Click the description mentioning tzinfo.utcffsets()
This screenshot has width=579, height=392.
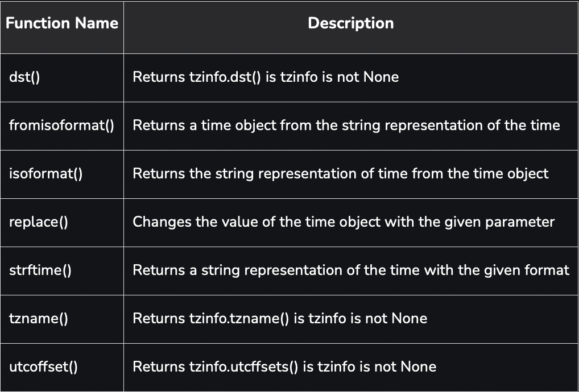(284, 367)
